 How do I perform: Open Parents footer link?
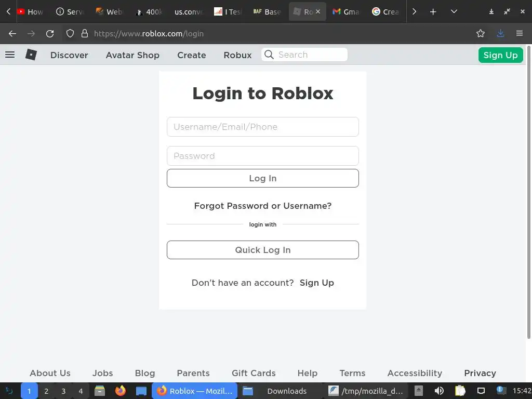pyautogui.click(x=193, y=373)
